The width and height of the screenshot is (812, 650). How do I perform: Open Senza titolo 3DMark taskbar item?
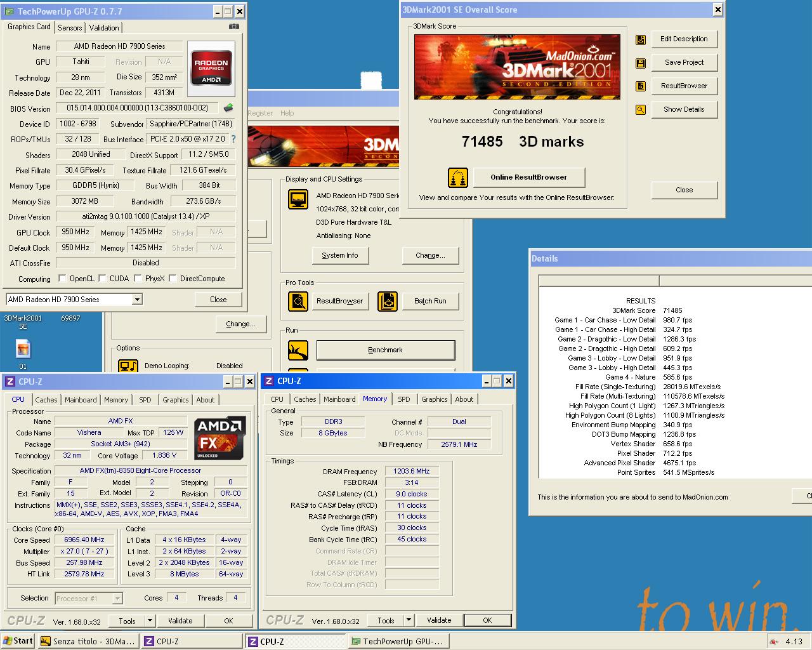click(88, 641)
